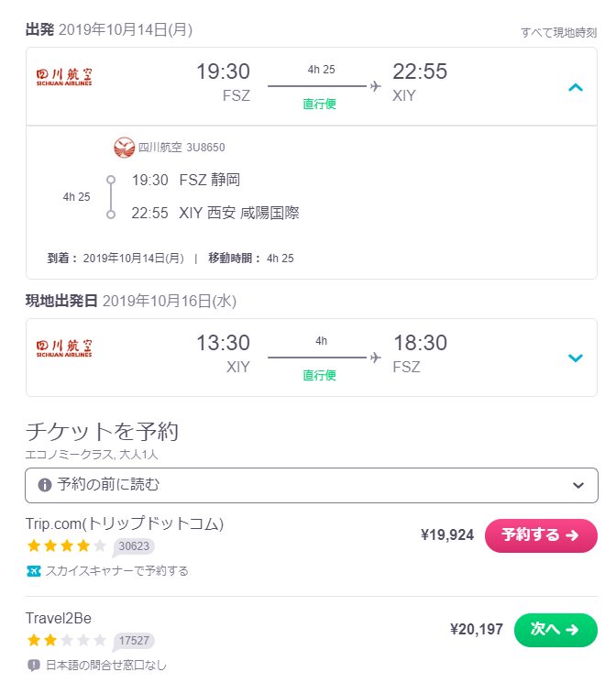Collapse the outbound flight details chevron
The image size is (616, 683).
click(575, 87)
